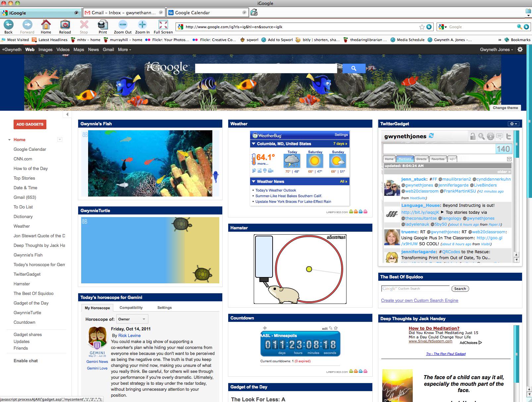This screenshot has height=402, width=532.
Task: Switch the browser to Full Screen
Action: 163,25
